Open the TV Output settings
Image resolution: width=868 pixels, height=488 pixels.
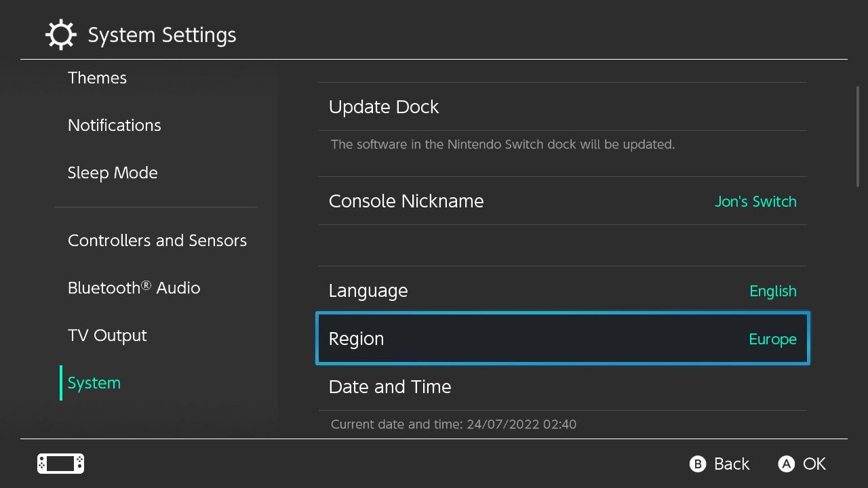tap(107, 335)
